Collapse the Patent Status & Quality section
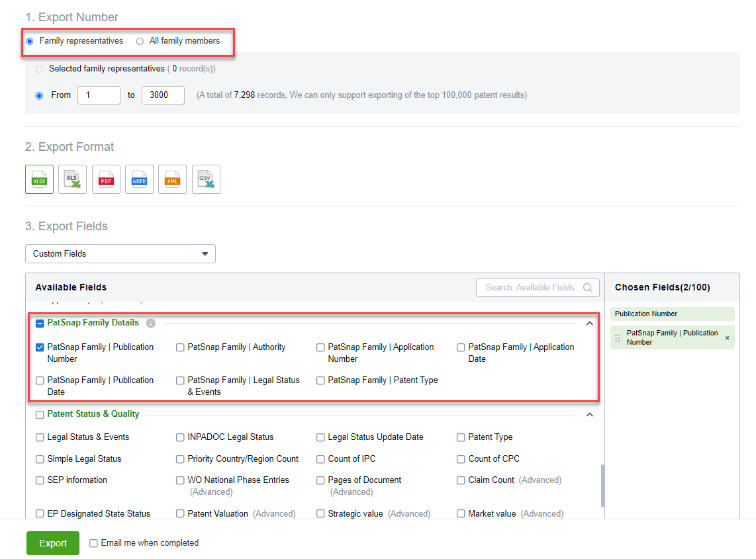 pos(589,415)
